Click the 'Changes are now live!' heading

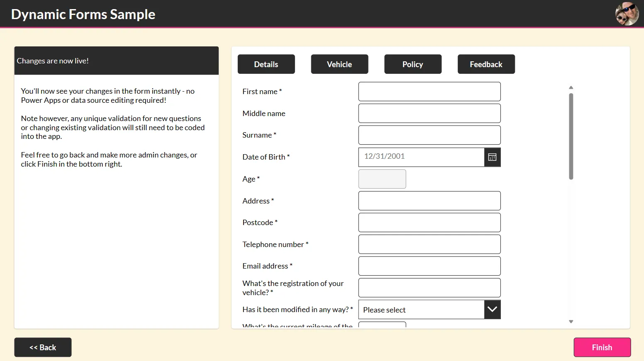pyautogui.click(x=53, y=61)
